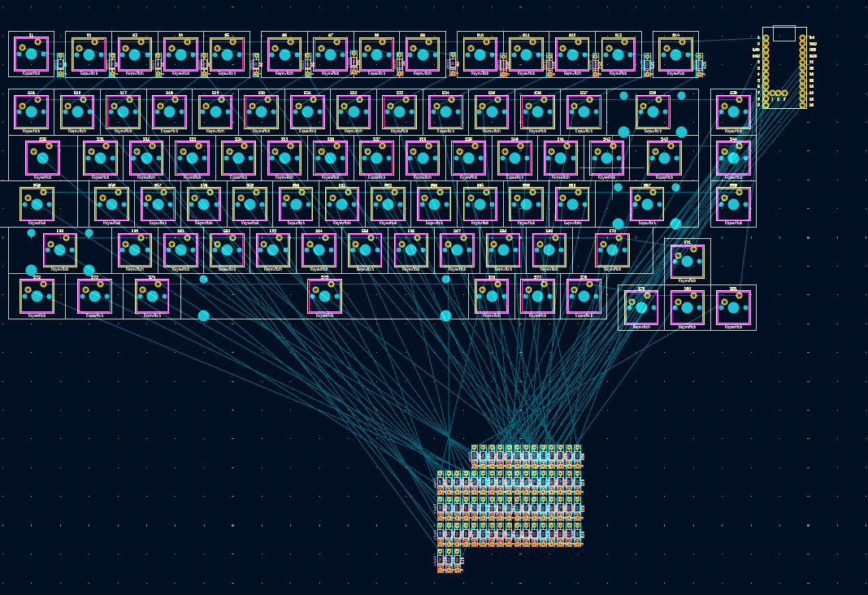Click the top-left diode in the diode array
Image resolution: width=868 pixels, height=595 pixels.
click(475, 457)
